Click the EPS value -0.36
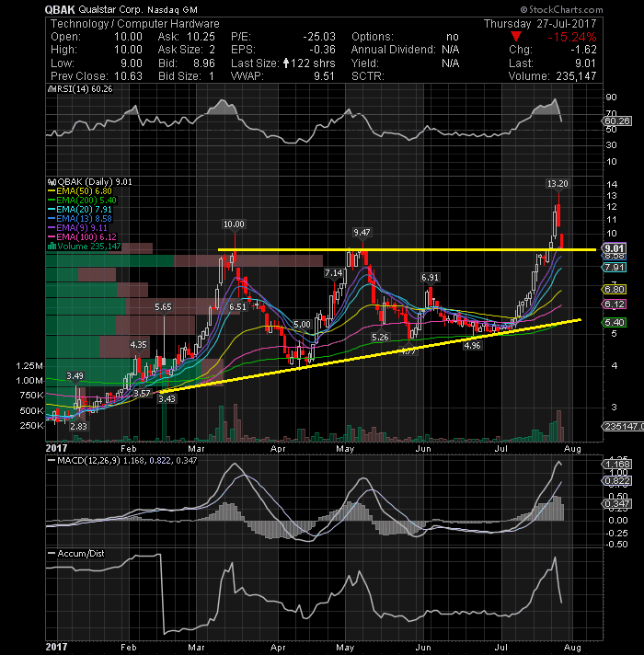Image resolution: width=644 pixels, height=655 pixels. pyautogui.click(x=322, y=50)
